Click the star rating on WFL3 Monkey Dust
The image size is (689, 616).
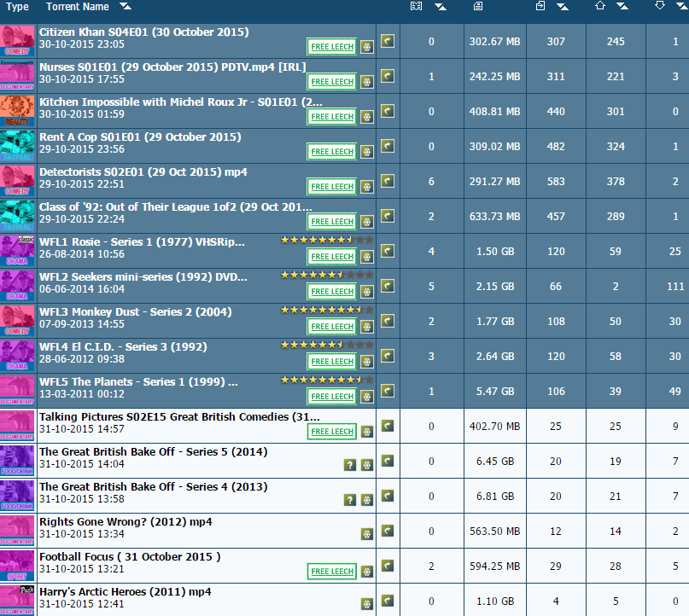point(327,310)
